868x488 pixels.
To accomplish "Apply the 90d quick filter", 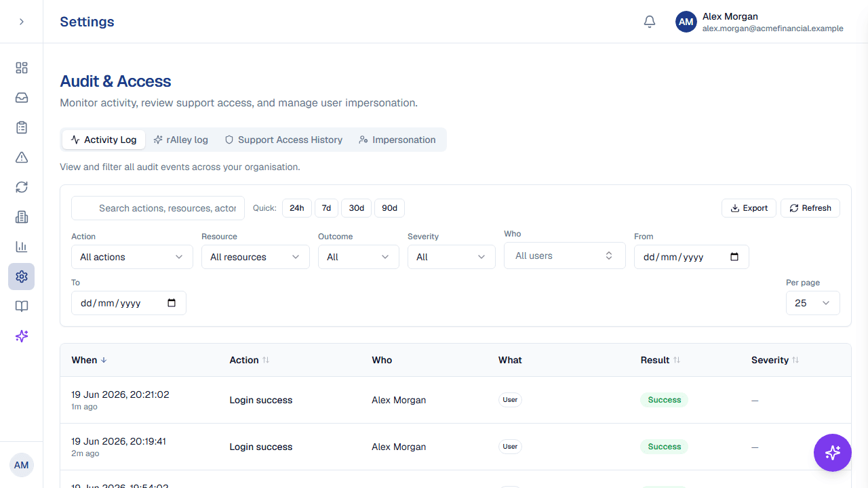I will click(389, 208).
